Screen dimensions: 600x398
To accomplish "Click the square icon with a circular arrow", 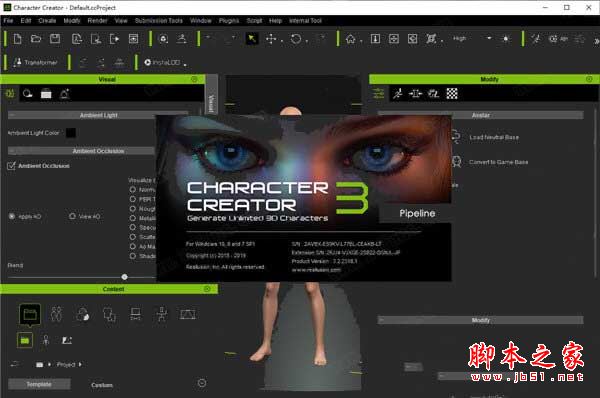I will [412, 39].
